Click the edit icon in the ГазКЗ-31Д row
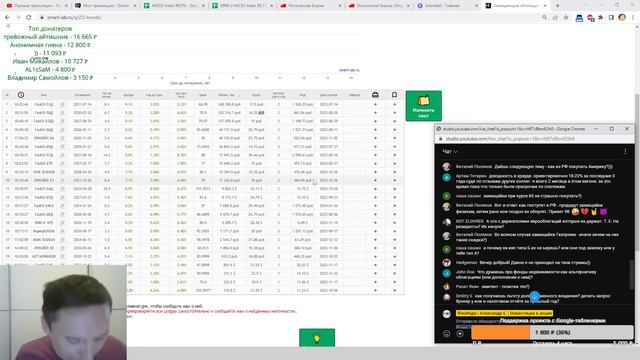640x360 pixels. pyautogui.click(x=62, y=104)
